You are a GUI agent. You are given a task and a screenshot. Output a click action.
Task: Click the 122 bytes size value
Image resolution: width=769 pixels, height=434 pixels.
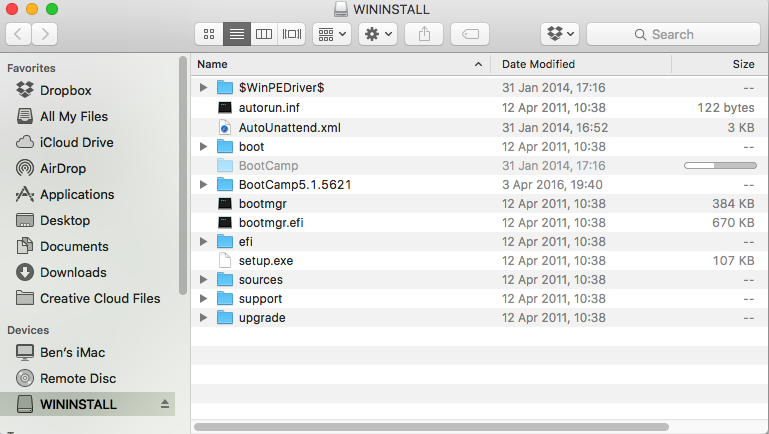726,107
